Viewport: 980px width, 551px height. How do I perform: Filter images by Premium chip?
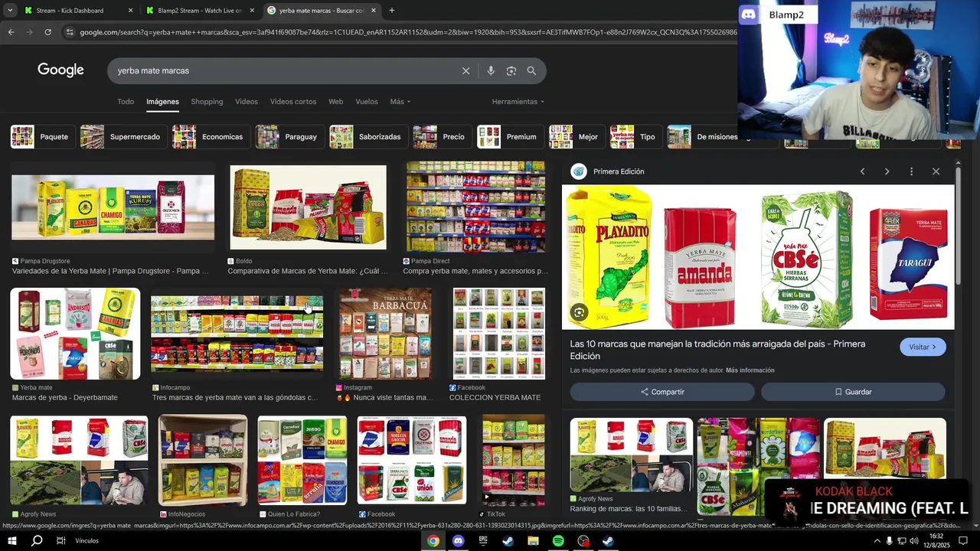[x=510, y=137]
